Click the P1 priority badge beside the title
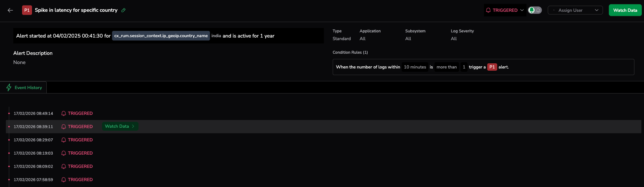This screenshot has height=187, width=644. [x=27, y=10]
